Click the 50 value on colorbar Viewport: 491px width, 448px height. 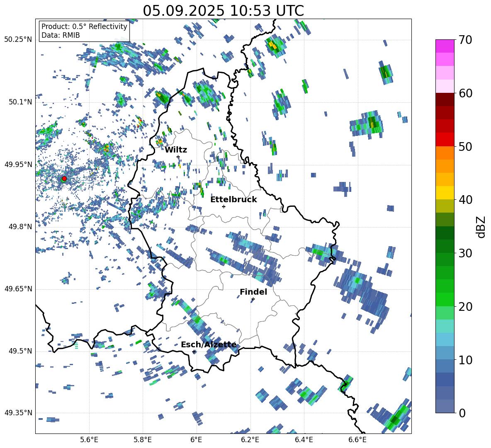click(x=465, y=147)
